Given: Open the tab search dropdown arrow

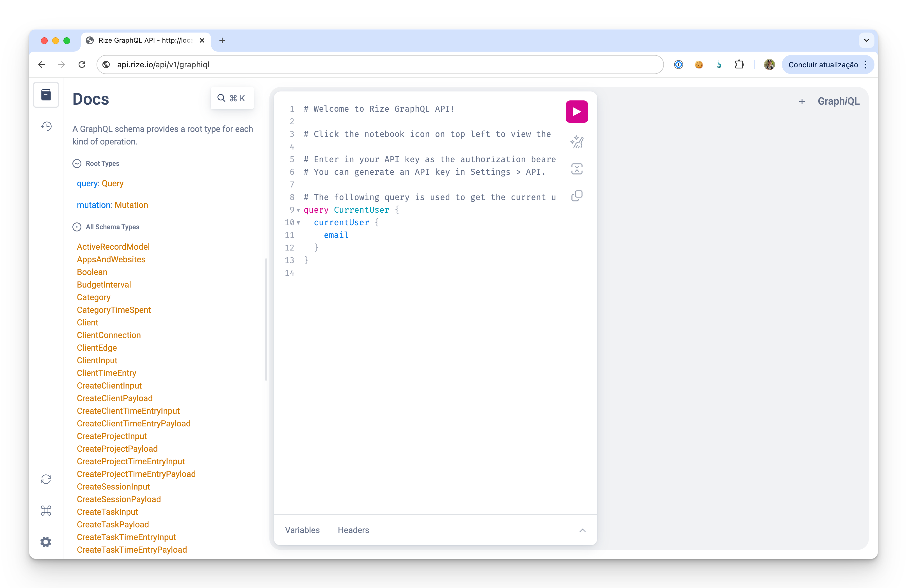Looking at the screenshot, I should (866, 40).
